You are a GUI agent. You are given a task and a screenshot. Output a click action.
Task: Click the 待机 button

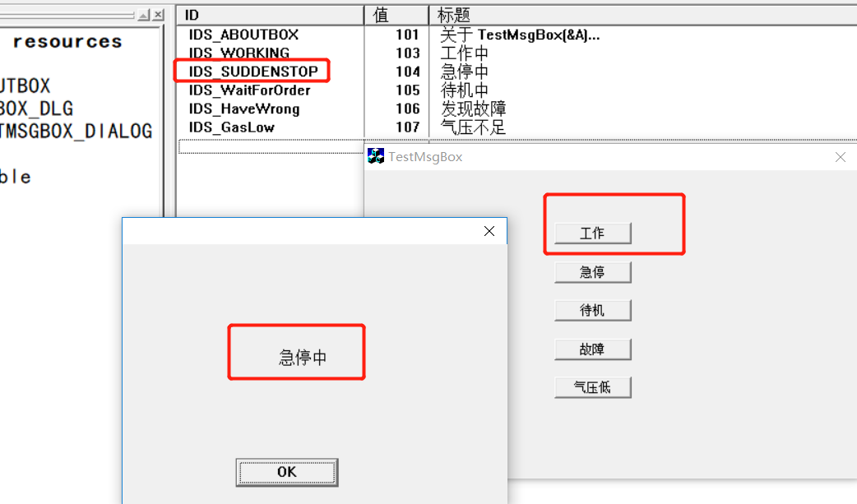pos(592,311)
